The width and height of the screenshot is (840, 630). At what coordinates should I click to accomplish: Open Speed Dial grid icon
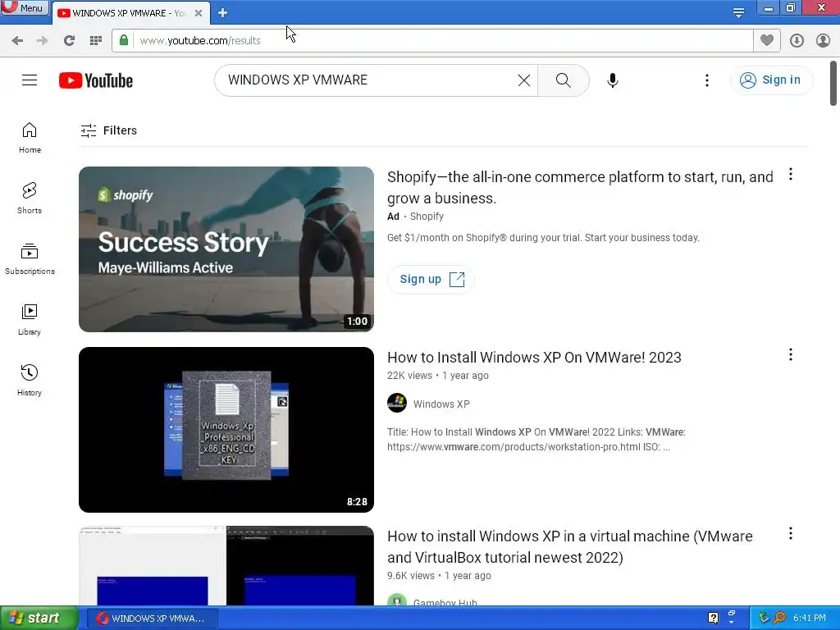pos(96,40)
